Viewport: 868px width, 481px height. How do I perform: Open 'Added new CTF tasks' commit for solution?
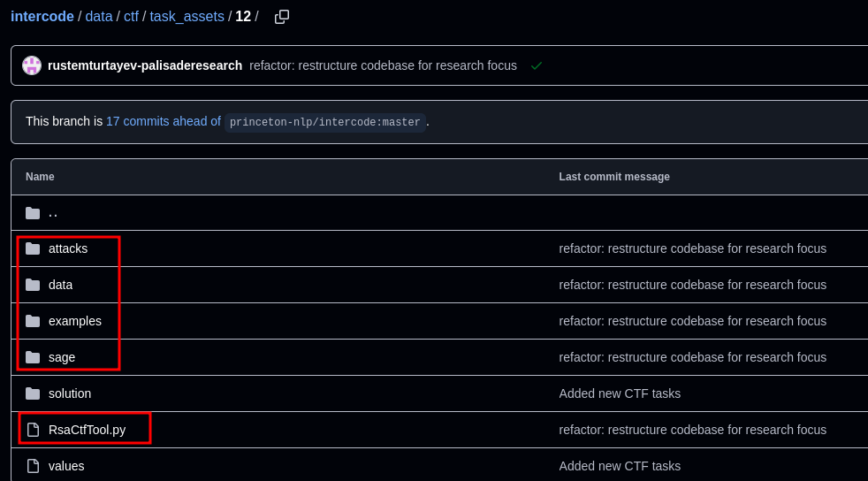click(x=620, y=393)
